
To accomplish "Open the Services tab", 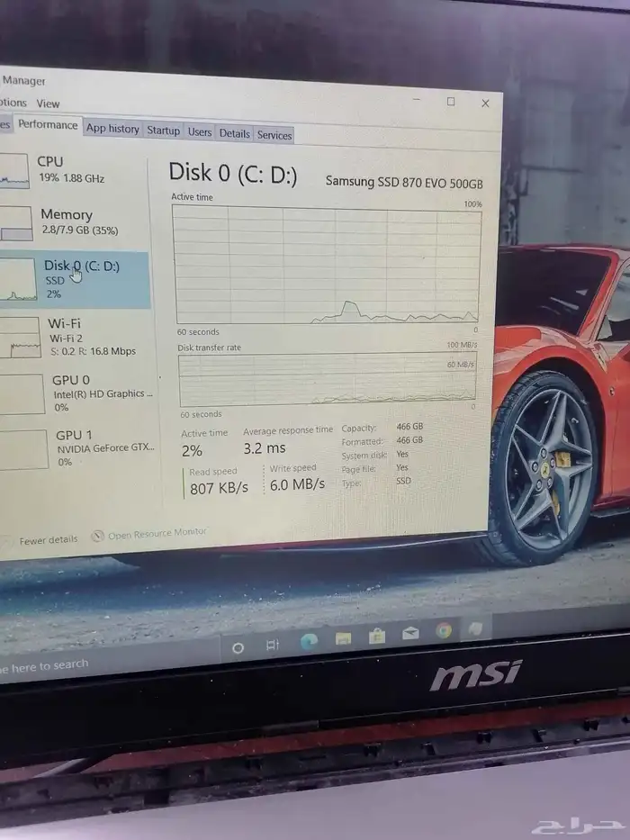I will click(x=274, y=135).
